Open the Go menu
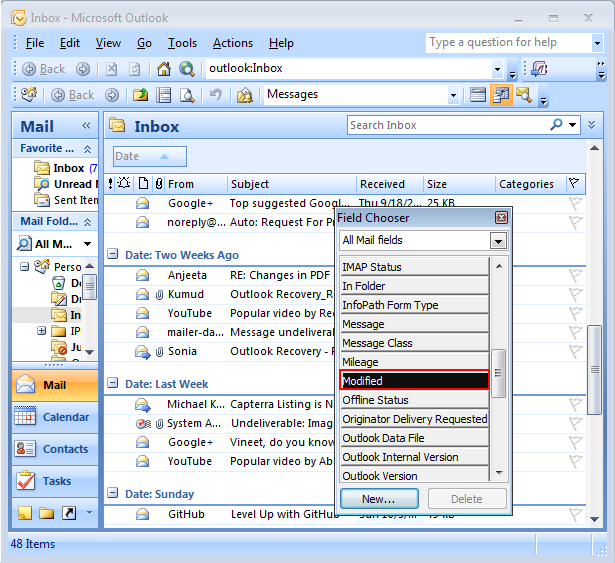This screenshot has width=615, height=563. tap(144, 43)
